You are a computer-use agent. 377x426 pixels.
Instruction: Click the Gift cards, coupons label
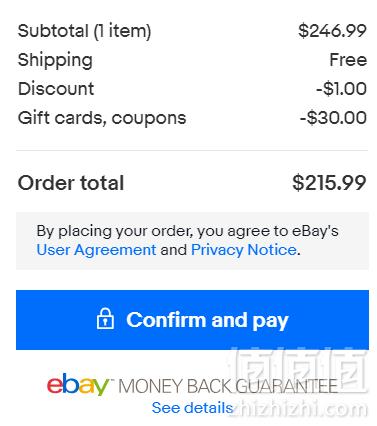click(102, 118)
